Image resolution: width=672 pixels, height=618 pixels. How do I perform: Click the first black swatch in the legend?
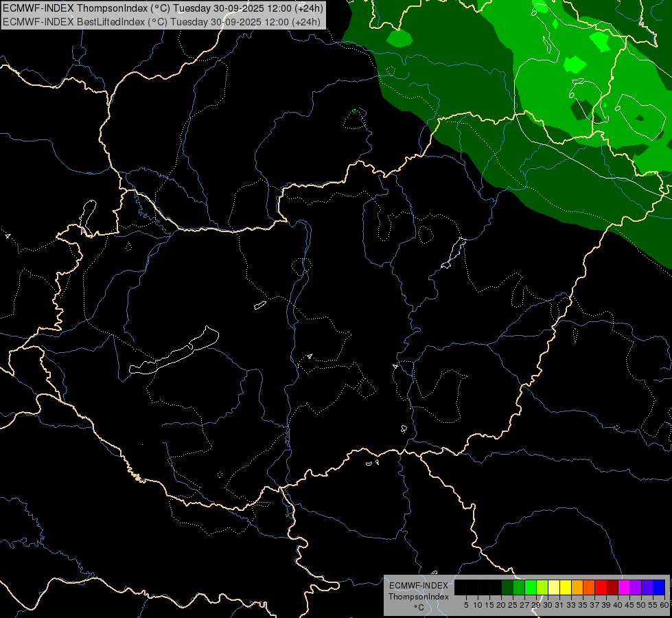click(461, 587)
